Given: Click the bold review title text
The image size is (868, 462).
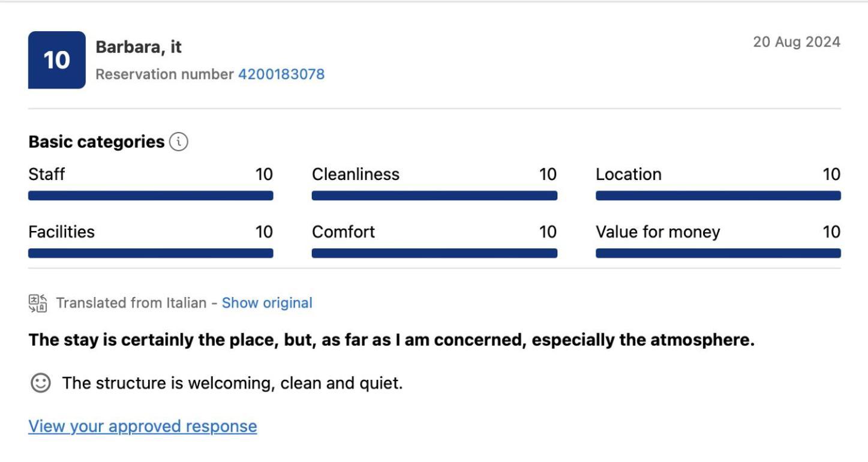Looking at the screenshot, I should click(x=392, y=340).
